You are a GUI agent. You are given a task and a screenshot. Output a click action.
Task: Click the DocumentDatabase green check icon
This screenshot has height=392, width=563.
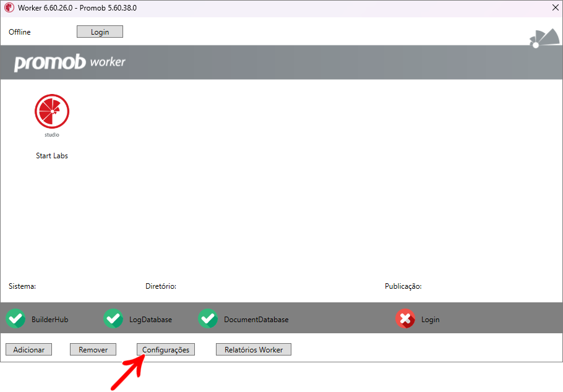[x=208, y=319]
